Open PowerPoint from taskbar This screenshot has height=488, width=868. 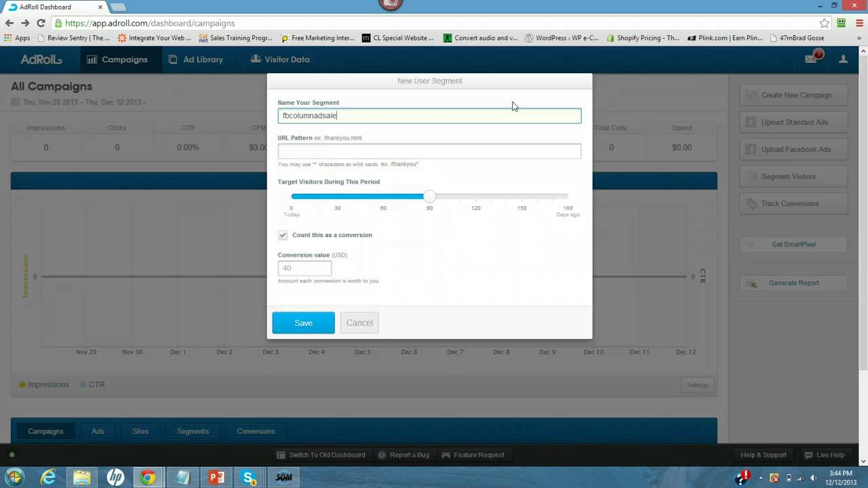216,477
